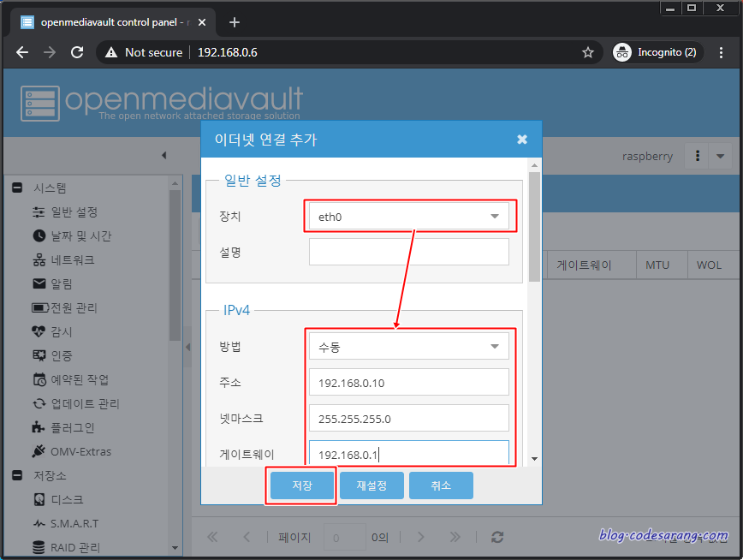Open 인증 certificates in sidebar

62,355
